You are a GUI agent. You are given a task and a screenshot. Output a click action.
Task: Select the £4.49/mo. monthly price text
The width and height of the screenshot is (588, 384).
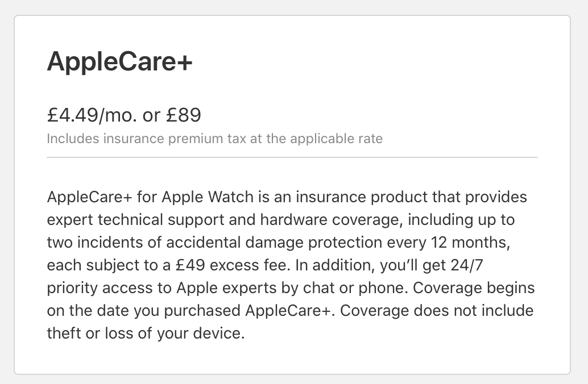click(92, 115)
